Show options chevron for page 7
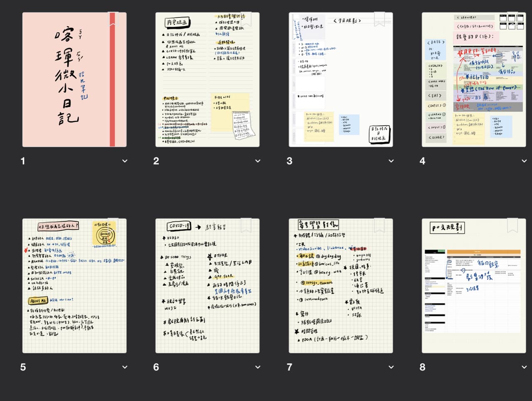The image size is (532, 401). pos(391,367)
